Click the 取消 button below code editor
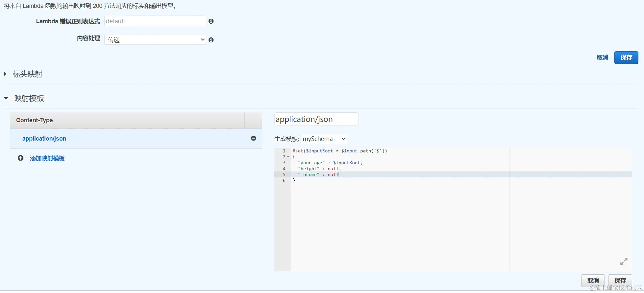 593,281
